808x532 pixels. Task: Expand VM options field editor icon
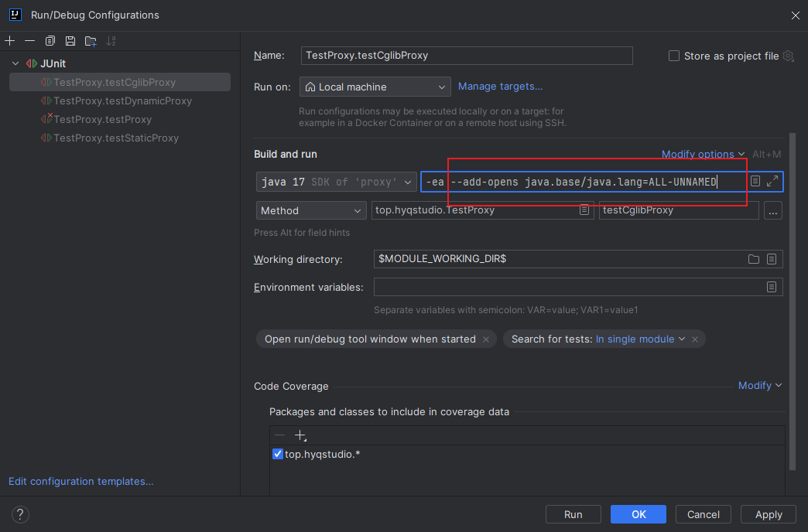[772, 181]
